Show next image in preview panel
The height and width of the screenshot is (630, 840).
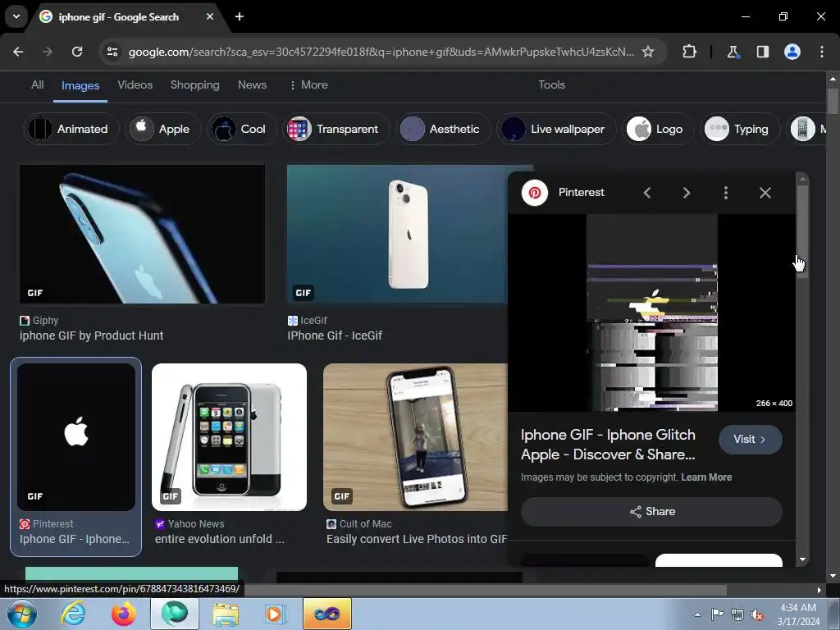(687, 193)
